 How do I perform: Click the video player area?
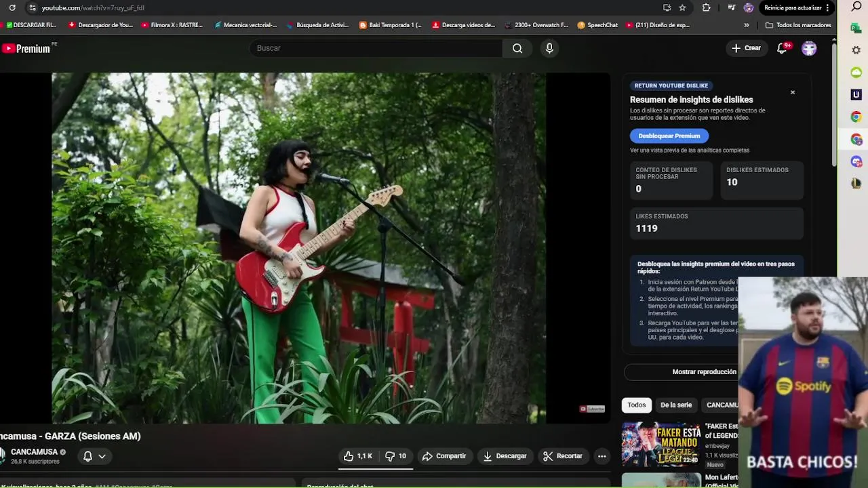click(x=298, y=248)
